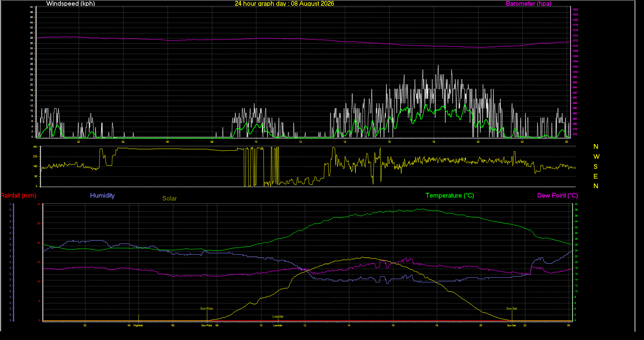
Task: Click the bottom "N" wind direction letter
Action: point(596,186)
